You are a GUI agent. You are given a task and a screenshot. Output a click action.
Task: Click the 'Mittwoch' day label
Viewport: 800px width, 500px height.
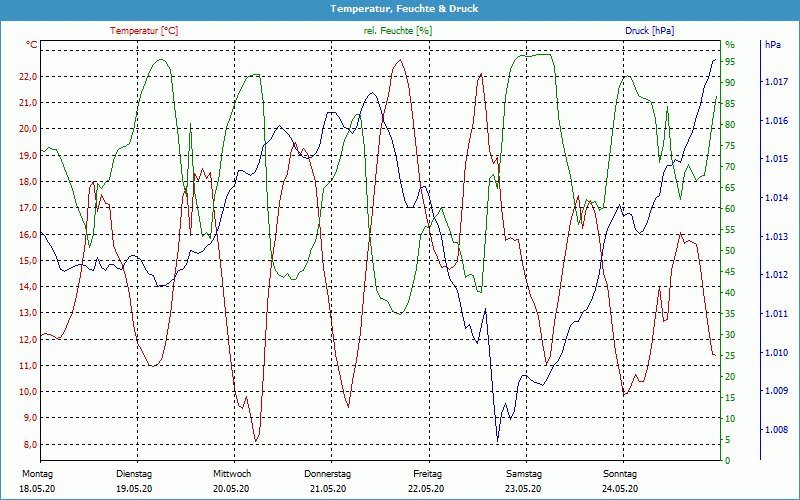click(232, 474)
